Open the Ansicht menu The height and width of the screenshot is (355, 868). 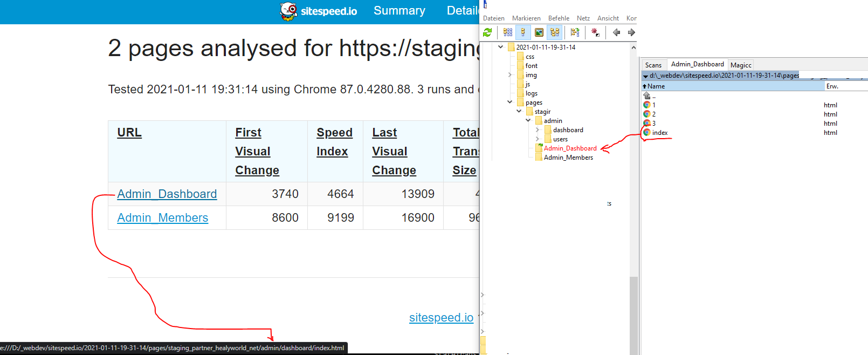point(608,18)
